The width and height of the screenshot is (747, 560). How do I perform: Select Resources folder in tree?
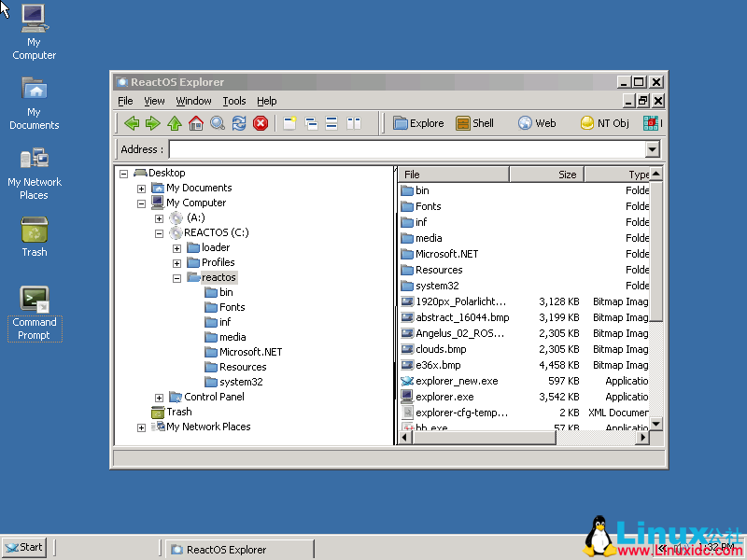[235, 367]
